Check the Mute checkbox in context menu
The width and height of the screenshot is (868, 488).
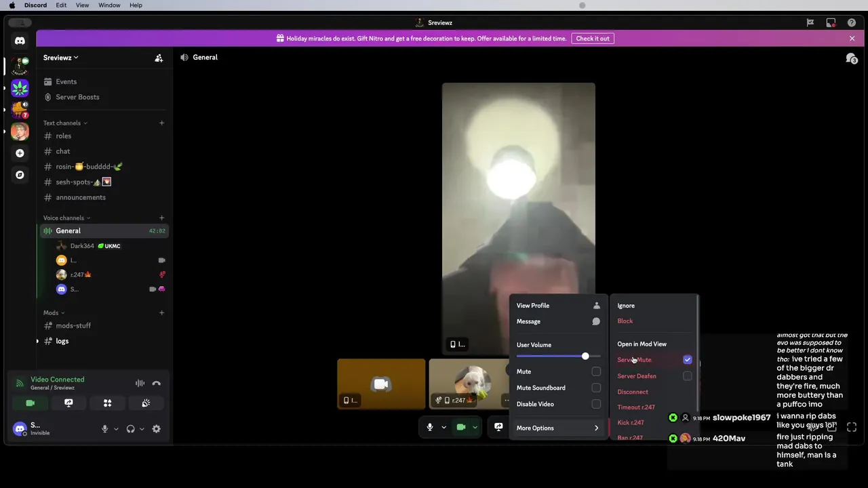(596, 371)
